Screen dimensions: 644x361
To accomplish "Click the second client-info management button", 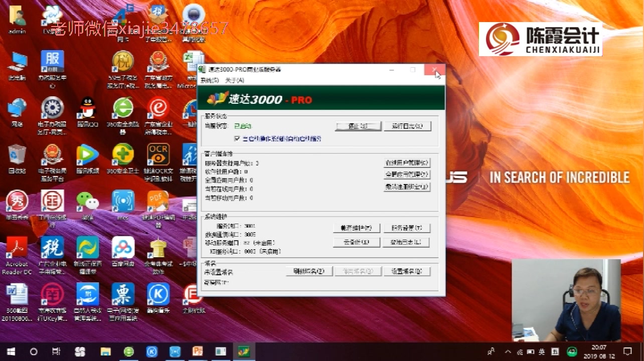I will pos(407,174).
